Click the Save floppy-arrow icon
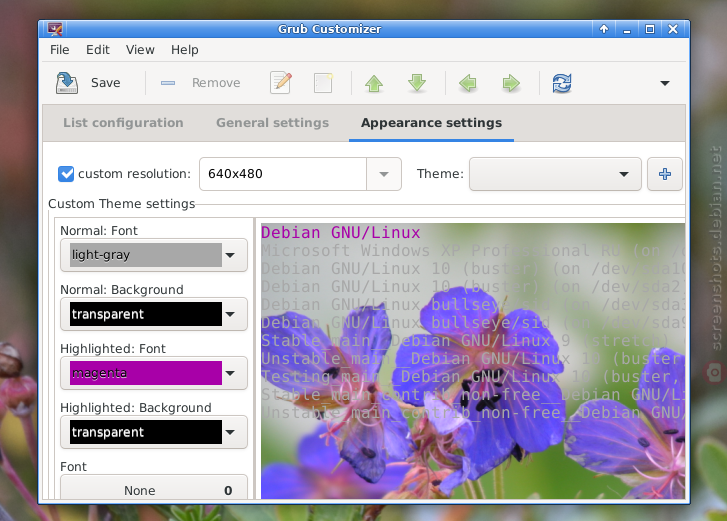This screenshot has height=521, width=727. pyautogui.click(x=67, y=83)
